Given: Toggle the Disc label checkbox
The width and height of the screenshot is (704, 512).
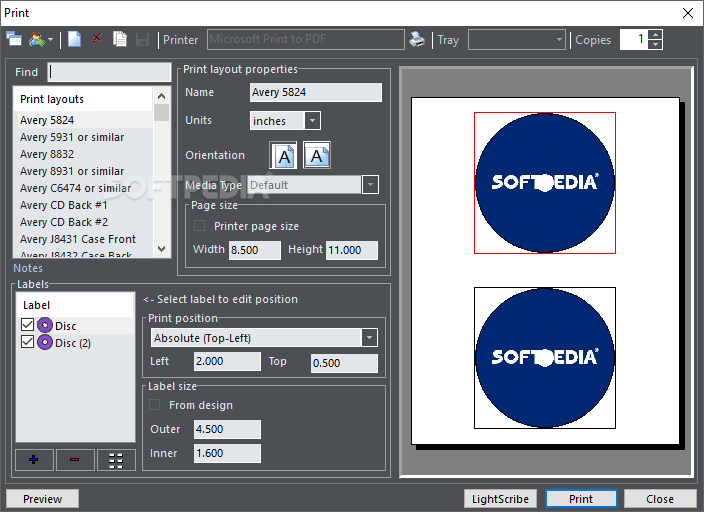Looking at the screenshot, I should [27, 325].
